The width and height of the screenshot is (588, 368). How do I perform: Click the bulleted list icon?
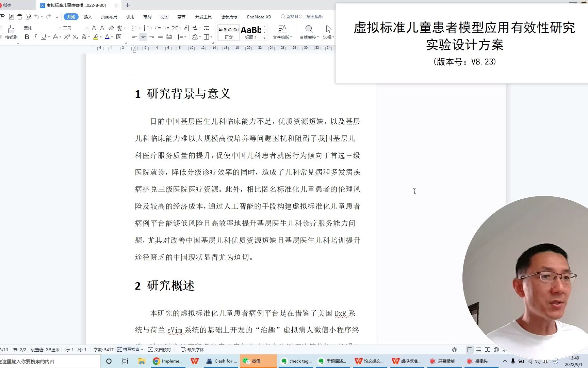[135, 28]
